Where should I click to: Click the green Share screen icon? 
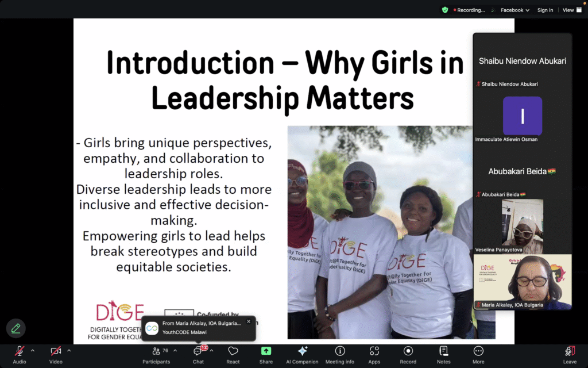[266, 351]
